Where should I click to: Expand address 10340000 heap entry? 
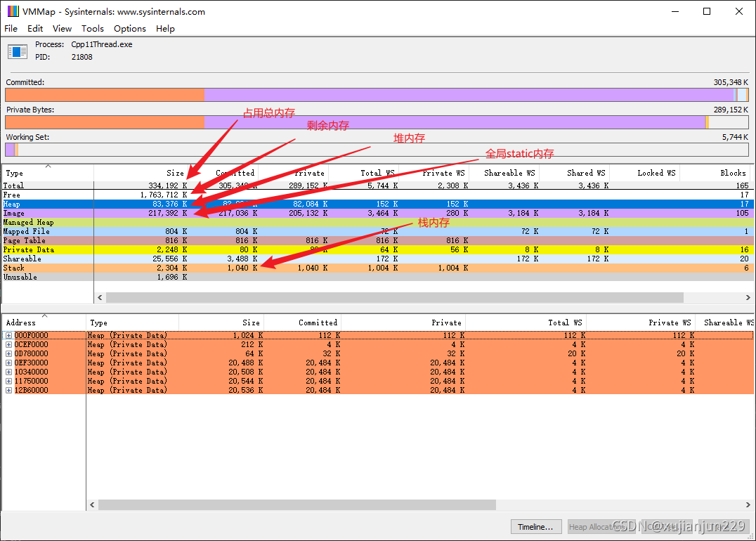(x=8, y=372)
